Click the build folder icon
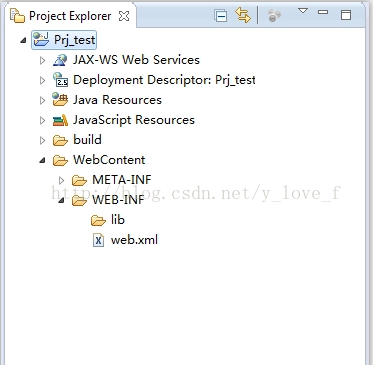373x365 pixels. click(x=60, y=141)
